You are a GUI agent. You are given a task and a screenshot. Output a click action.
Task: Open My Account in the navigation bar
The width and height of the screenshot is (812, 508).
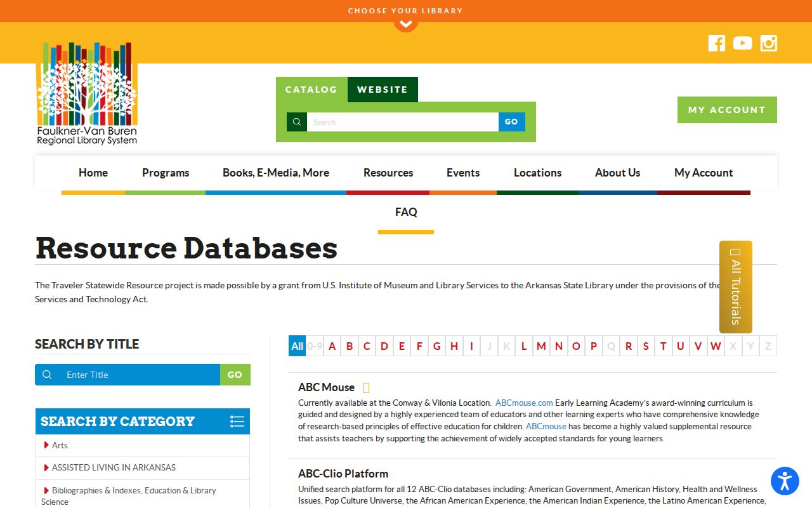(704, 173)
